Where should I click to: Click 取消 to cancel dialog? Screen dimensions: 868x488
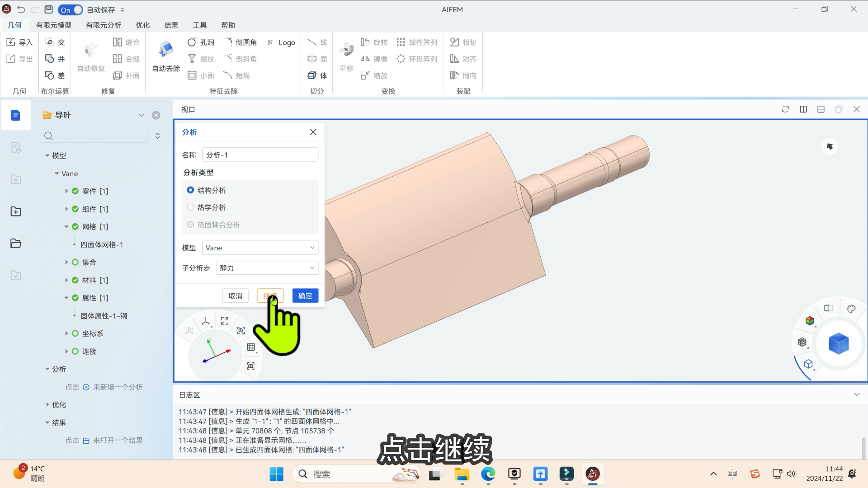coord(235,296)
